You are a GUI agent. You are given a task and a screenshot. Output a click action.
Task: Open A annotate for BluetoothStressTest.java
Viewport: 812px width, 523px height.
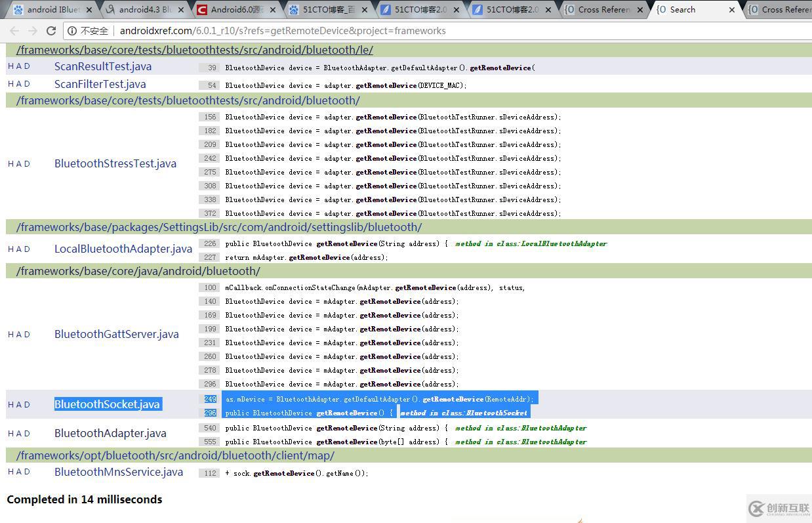(19, 164)
